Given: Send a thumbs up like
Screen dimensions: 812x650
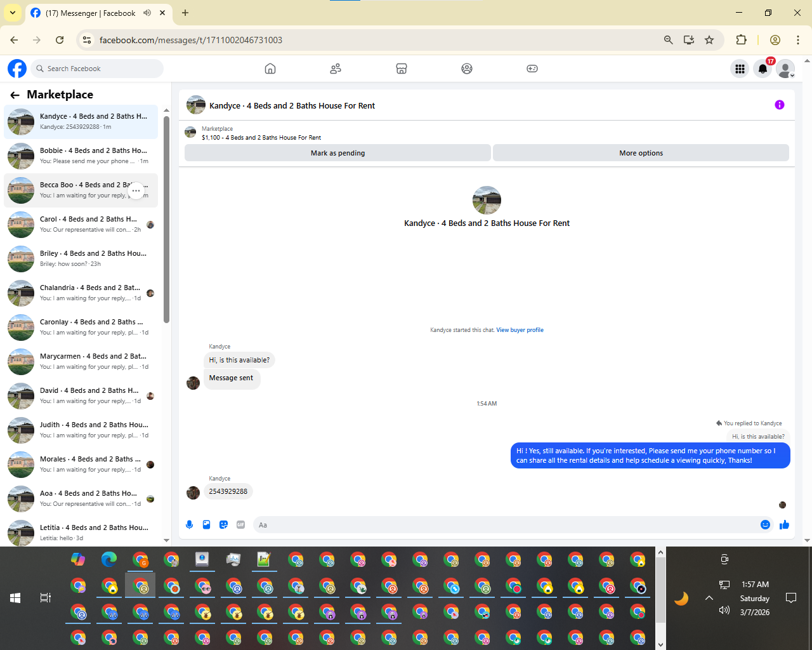Looking at the screenshot, I should click(x=784, y=524).
